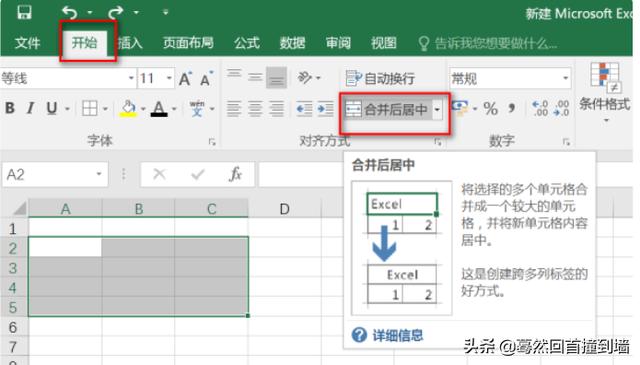Switch to the 插入 ribbon tab
640x365 pixels.
(x=130, y=43)
